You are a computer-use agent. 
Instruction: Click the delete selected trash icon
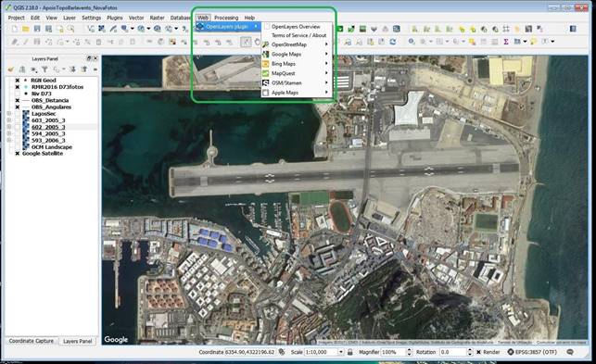(98, 42)
